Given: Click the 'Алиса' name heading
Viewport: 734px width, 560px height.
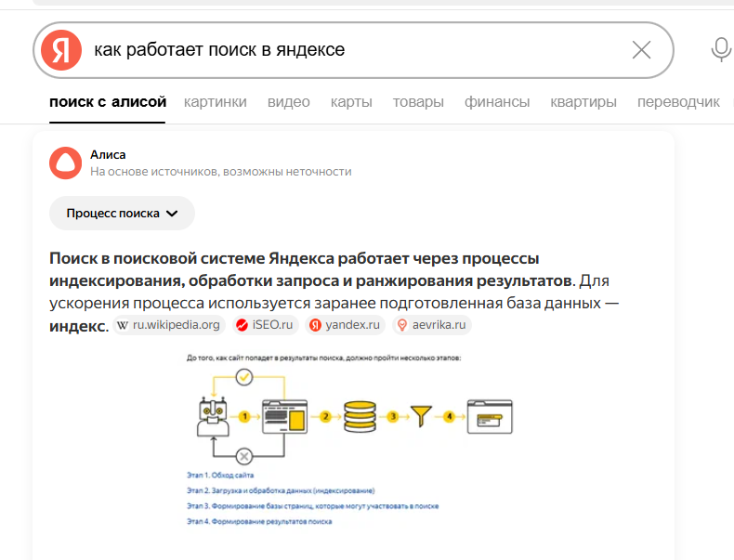Looking at the screenshot, I should (x=108, y=154).
